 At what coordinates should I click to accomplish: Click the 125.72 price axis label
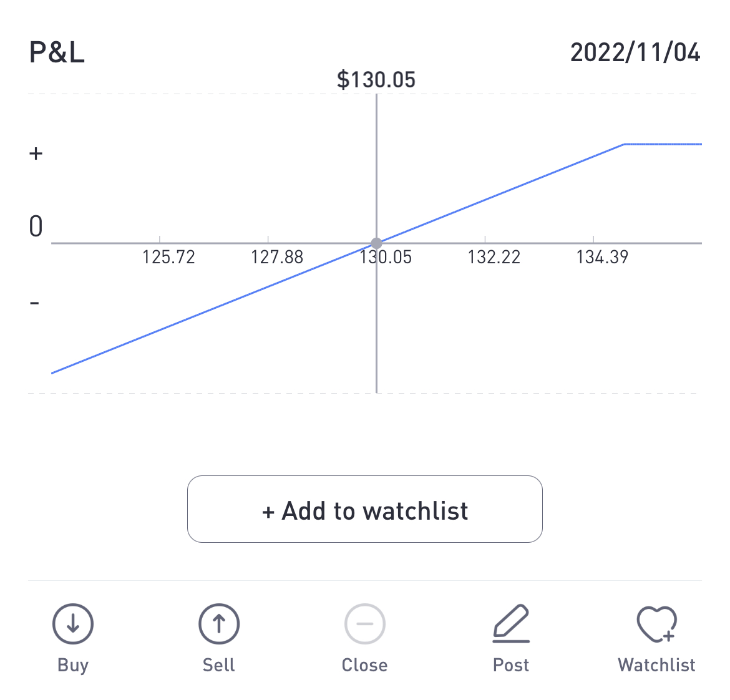pos(168,257)
